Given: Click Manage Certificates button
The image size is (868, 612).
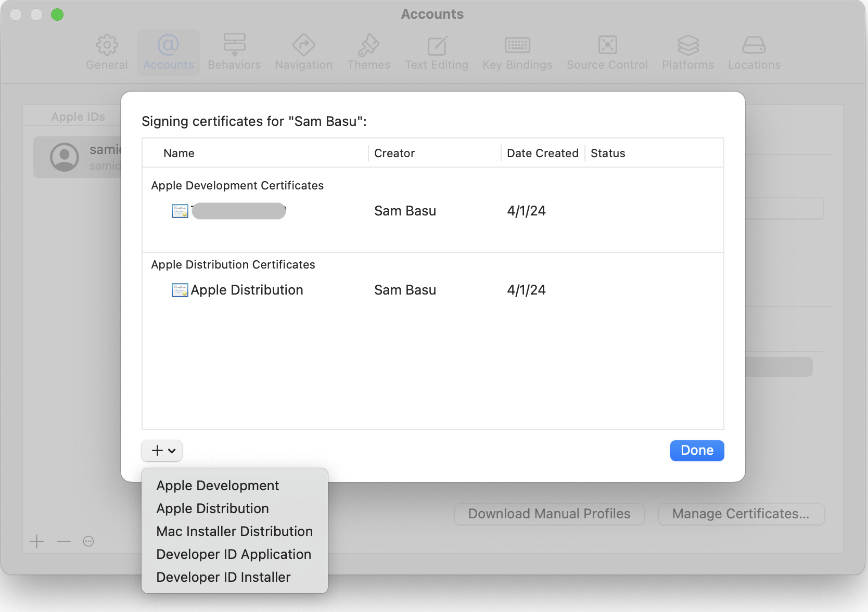Looking at the screenshot, I should (741, 514).
